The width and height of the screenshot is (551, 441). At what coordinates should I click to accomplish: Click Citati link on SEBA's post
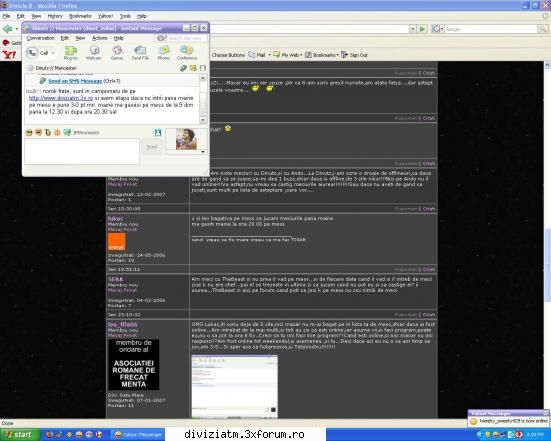(429, 270)
